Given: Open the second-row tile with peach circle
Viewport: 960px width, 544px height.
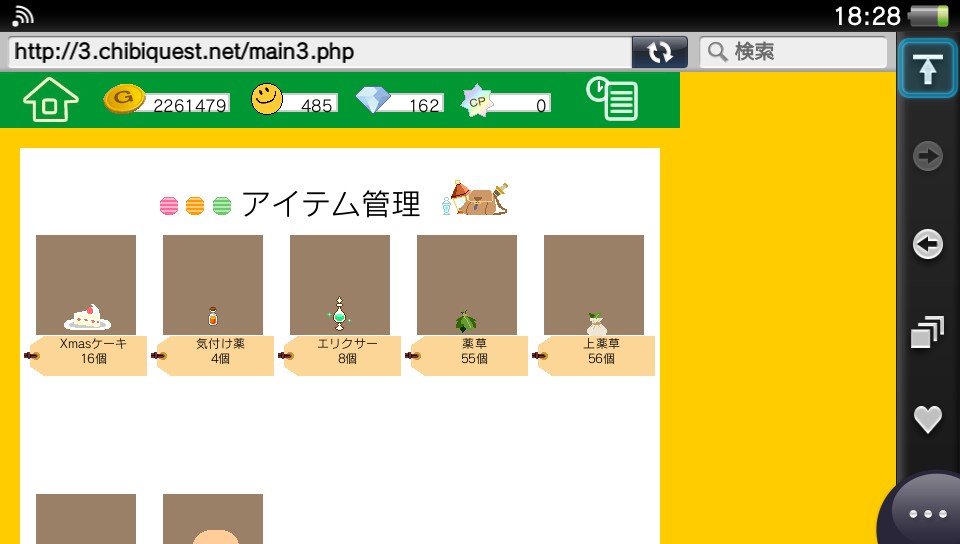Looking at the screenshot, I should pos(213,519).
